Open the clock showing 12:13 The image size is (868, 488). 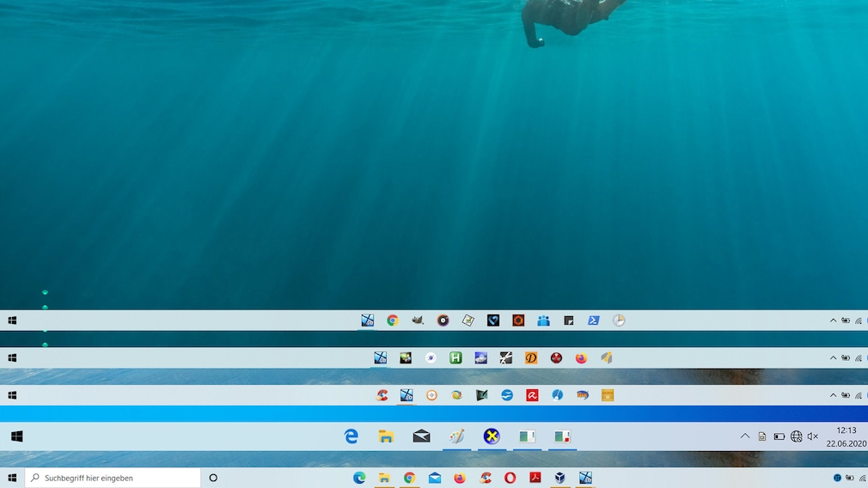pos(846,436)
